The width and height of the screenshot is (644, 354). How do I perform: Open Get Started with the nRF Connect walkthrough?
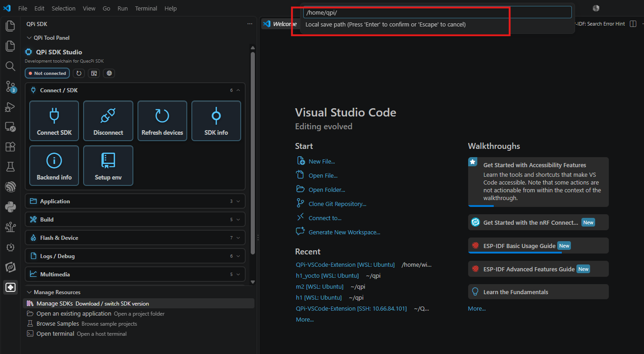538,222
